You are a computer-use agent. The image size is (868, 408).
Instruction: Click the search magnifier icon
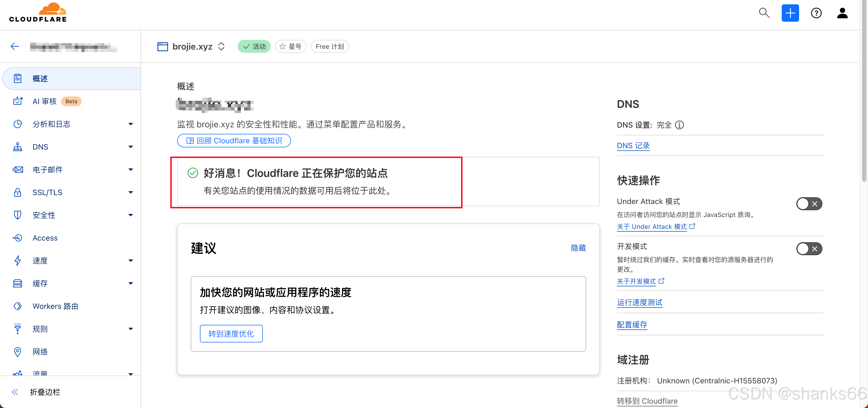point(764,13)
